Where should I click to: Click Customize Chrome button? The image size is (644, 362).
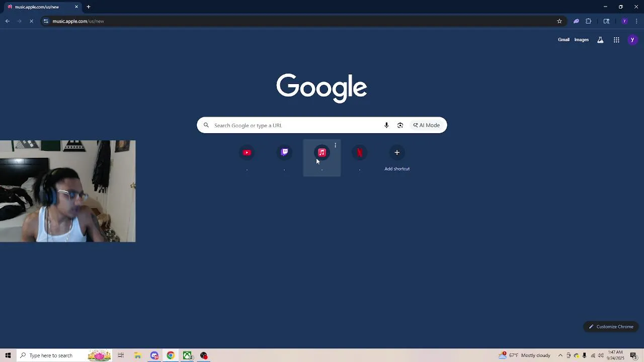611,327
